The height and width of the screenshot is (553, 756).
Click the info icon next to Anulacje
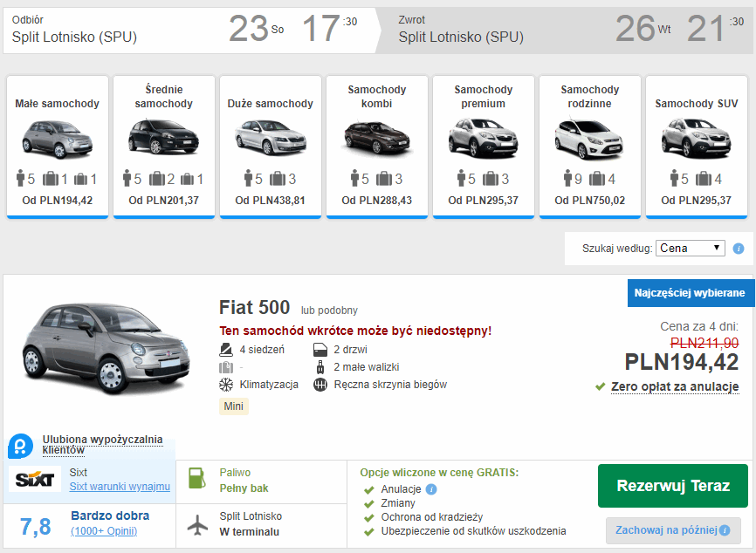point(431,489)
